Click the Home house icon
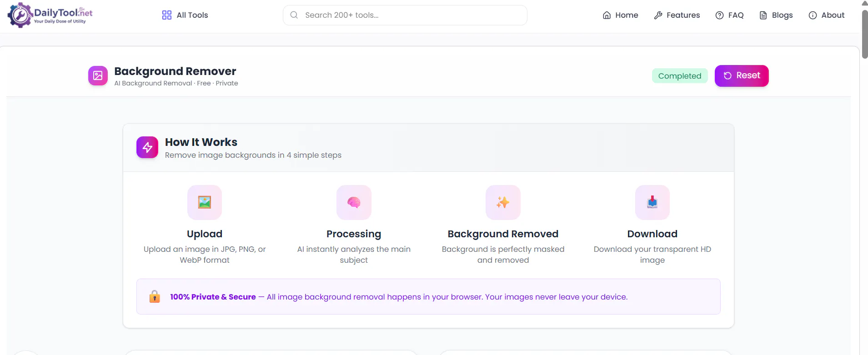 coord(607,15)
